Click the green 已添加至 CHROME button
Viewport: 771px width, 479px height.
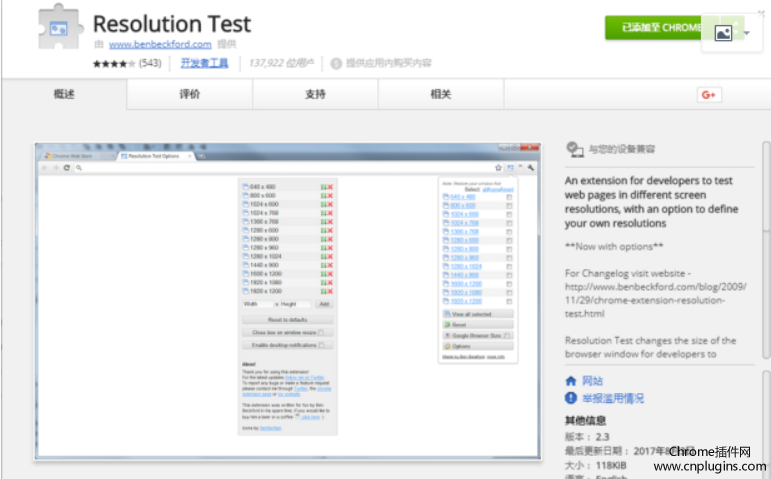pyautogui.click(x=654, y=28)
